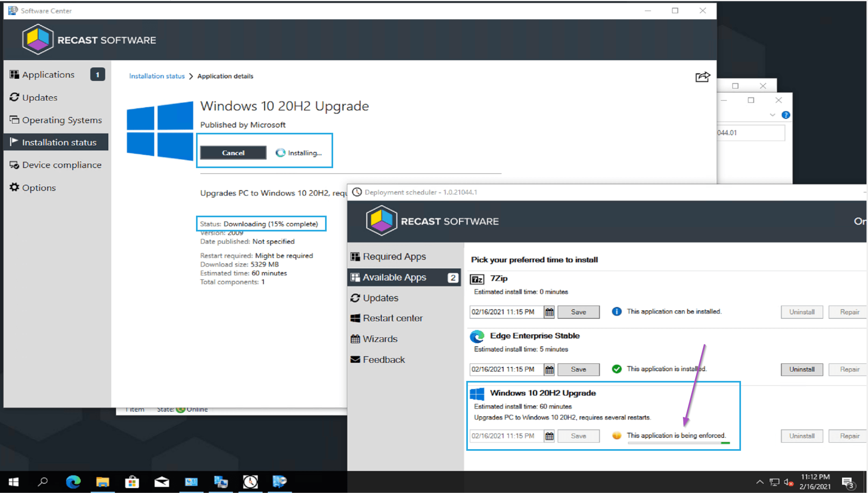868x493 pixels.
Task: Click the Microsoft Store taskbar icon
Action: click(x=132, y=482)
